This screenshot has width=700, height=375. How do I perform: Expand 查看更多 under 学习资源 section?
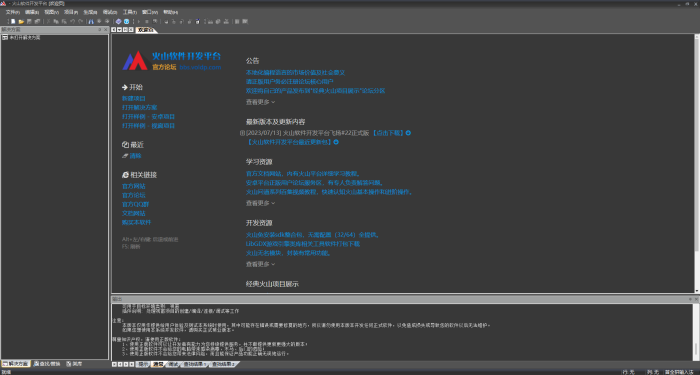tap(260, 203)
